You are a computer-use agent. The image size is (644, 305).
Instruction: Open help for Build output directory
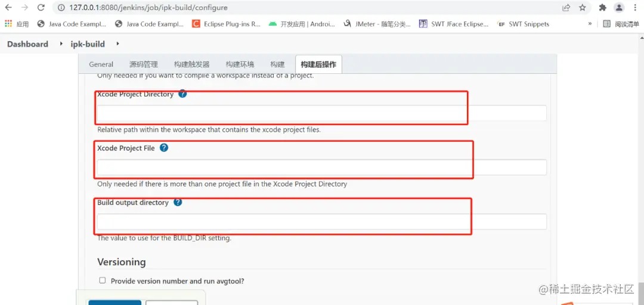(178, 202)
